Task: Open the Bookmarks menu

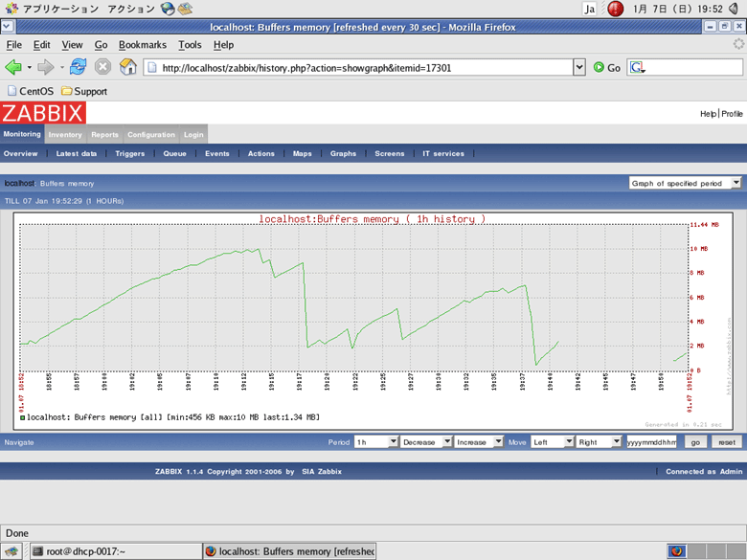Action: (142, 45)
